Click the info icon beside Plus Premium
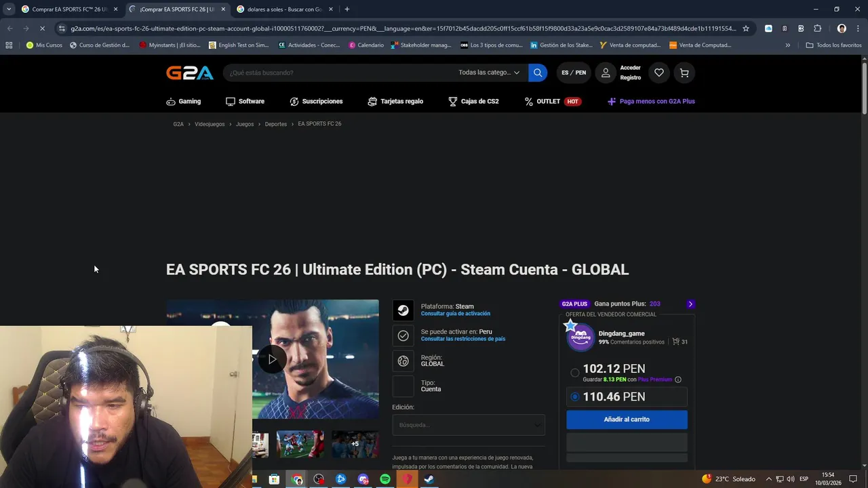Viewport: 868px width, 488px height. (678, 380)
